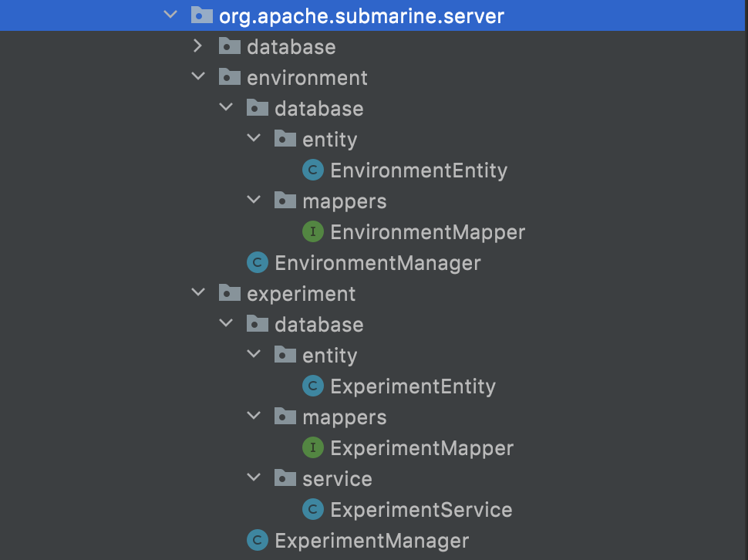Click the ExperimentMapper interface icon
This screenshot has height=560, width=748.
[313, 447]
